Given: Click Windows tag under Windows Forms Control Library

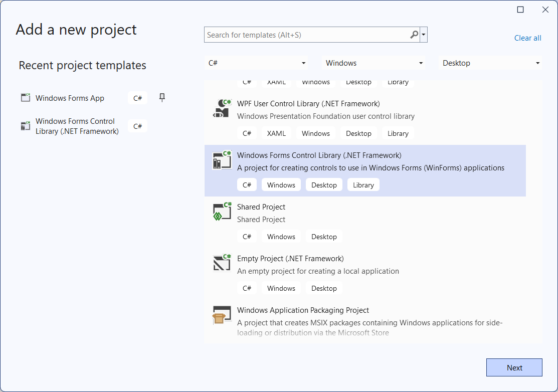Looking at the screenshot, I should 281,185.
